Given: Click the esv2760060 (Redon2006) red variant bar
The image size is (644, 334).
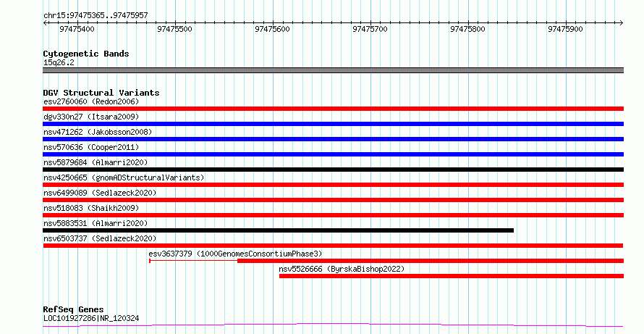Looking at the screenshot, I should pos(333,109).
